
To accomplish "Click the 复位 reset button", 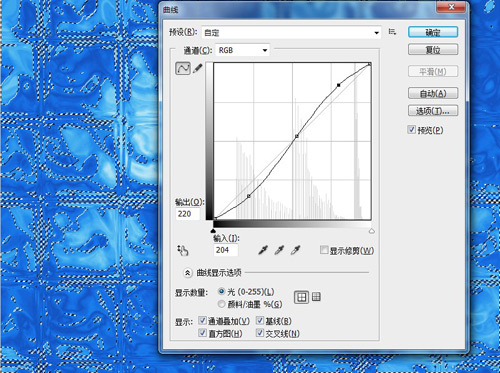I will (x=433, y=50).
